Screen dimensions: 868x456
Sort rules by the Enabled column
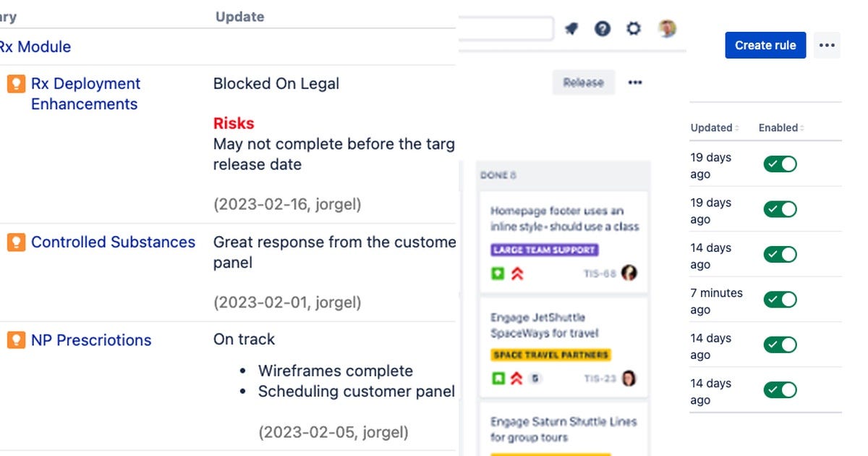(x=779, y=127)
